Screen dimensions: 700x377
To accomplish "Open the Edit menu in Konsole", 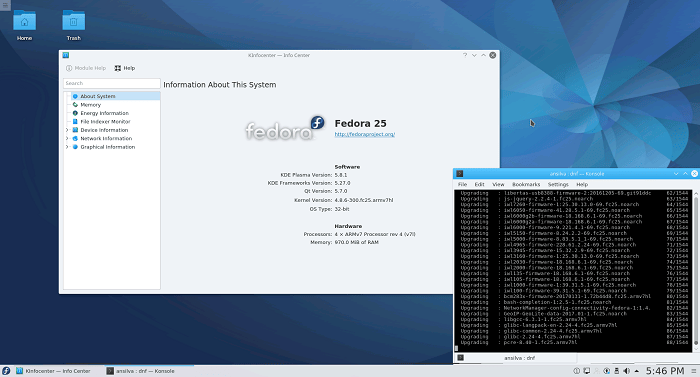I will pyautogui.click(x=479, y=184).
